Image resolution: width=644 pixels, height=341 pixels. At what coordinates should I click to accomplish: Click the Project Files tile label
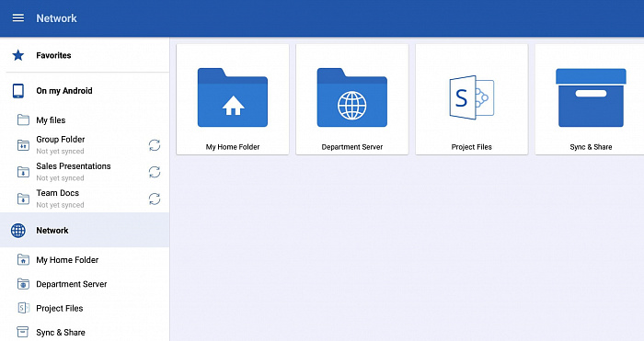click(471, 147)
